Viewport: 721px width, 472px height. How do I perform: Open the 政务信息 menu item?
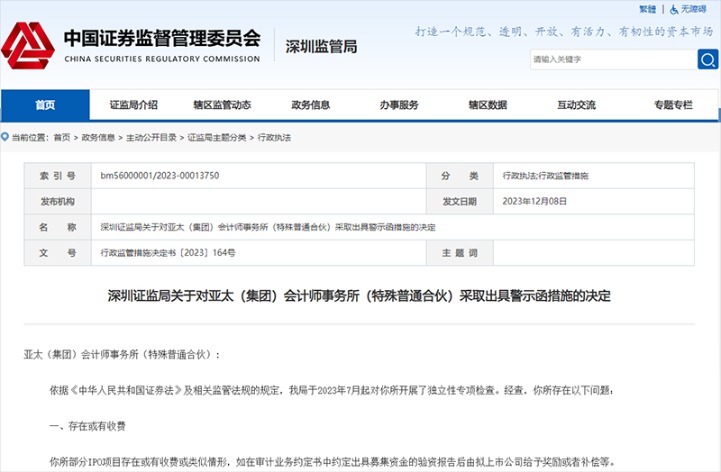311,105
